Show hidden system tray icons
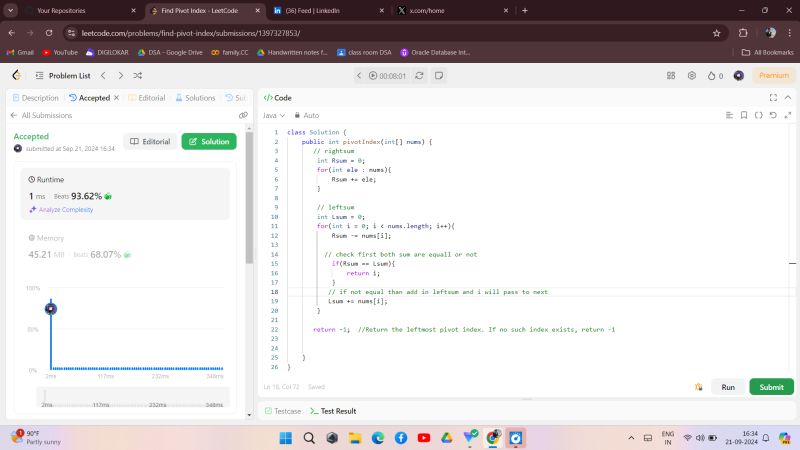Image resolution: width=800 pixels, height=450 pixels. coord(631,438)
